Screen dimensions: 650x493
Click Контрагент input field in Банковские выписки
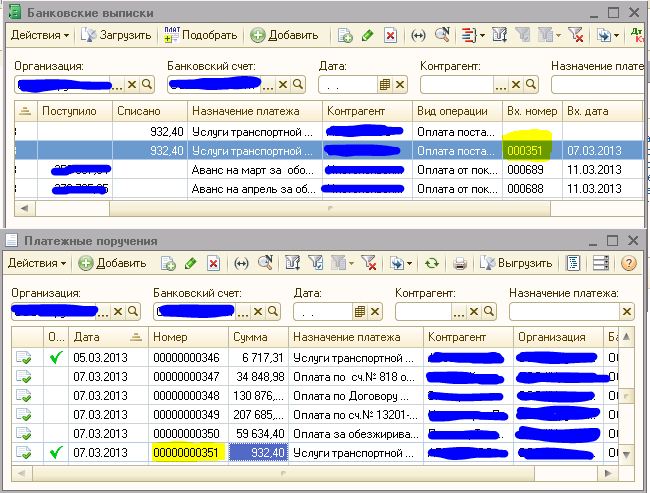[457, 85]
